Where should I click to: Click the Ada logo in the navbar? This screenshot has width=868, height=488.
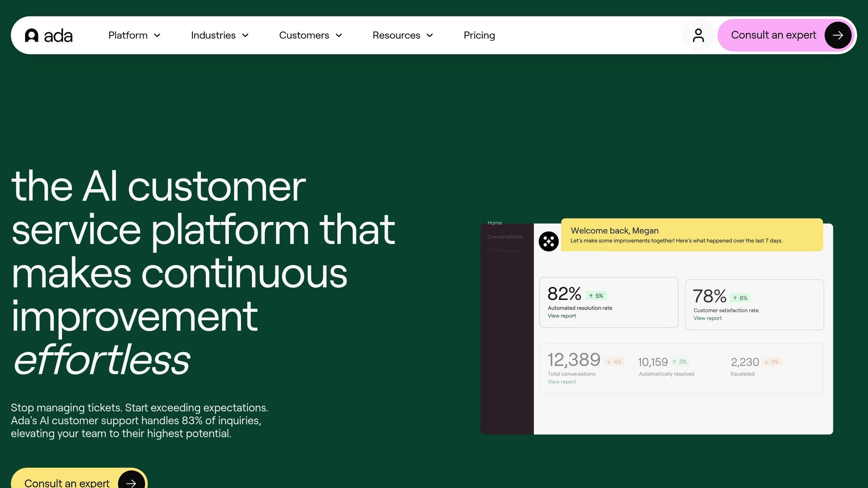pyautogui.click(x=49, y=36)
